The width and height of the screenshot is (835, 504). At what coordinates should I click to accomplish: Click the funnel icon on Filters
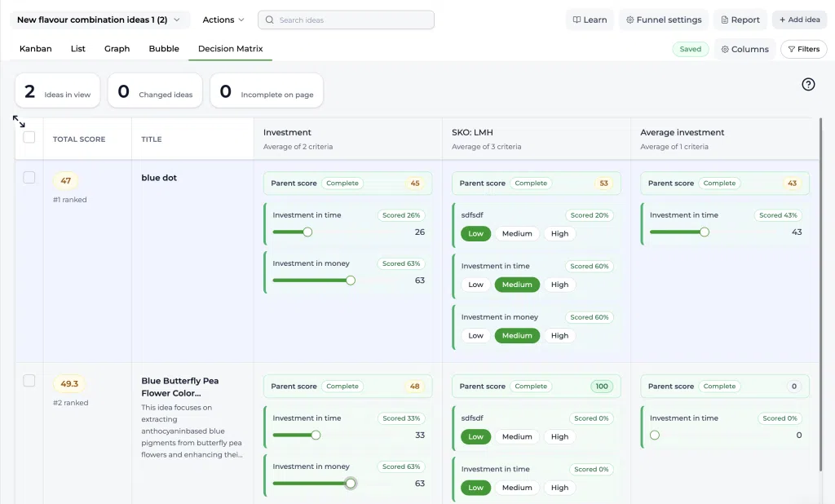click(x=791, y=49)
